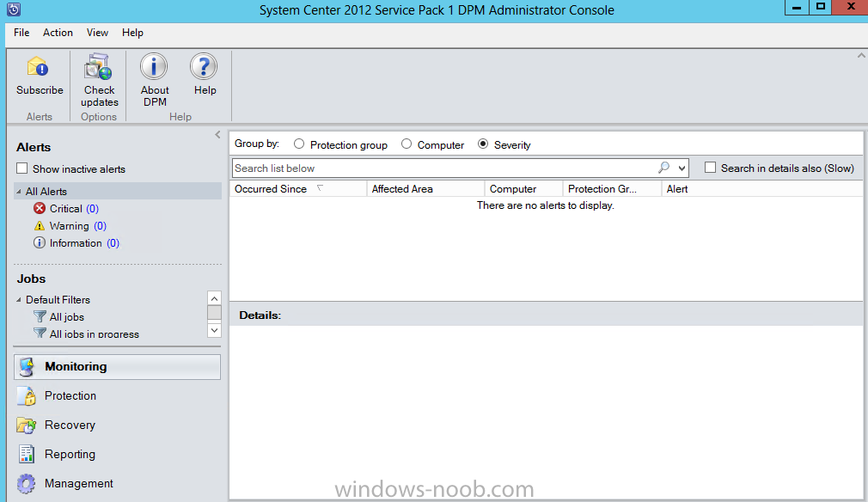The image size is (868, 502).
Task: Open the Action menu
Action: (58, 33)
